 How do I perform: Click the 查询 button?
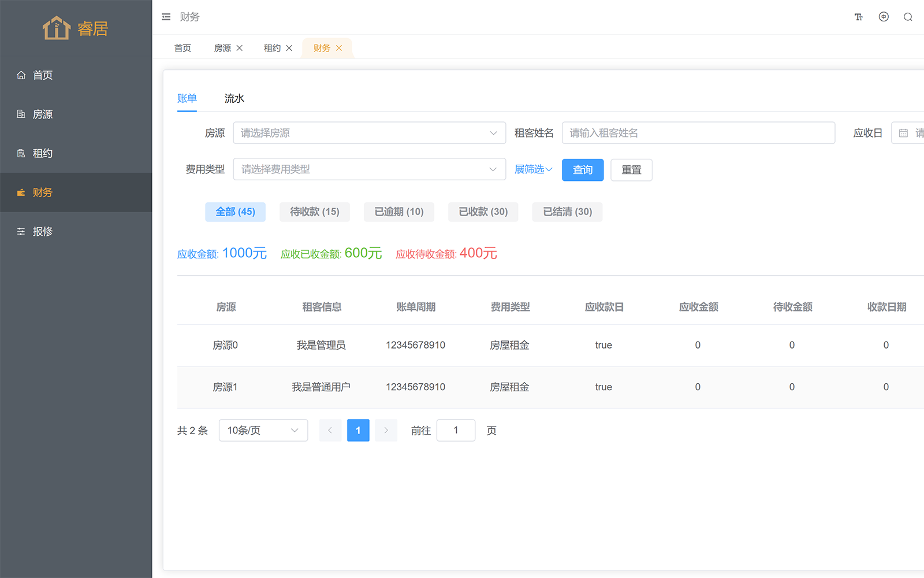[x=582, y=170]
